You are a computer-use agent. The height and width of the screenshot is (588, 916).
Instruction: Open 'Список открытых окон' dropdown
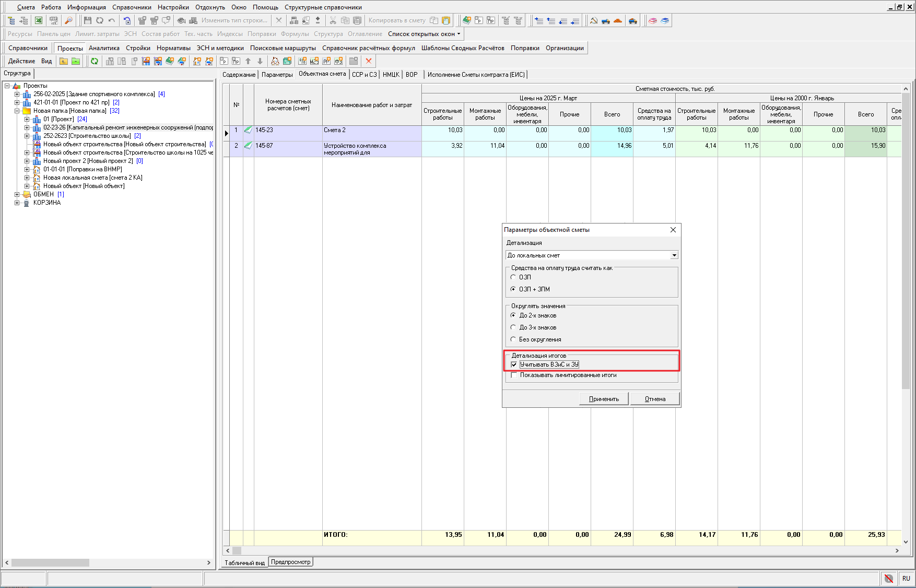[x=424, y=34]
